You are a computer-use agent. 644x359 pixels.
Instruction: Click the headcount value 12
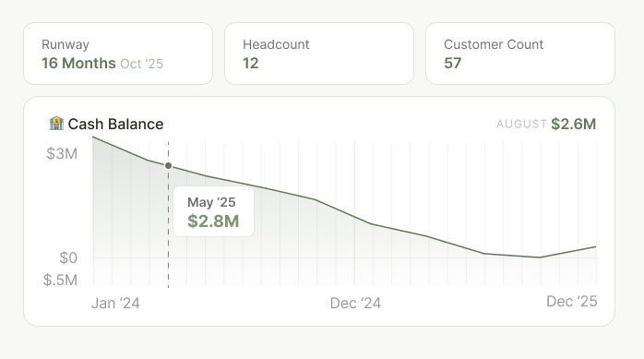pyautogui.click(x=251, y=64)
